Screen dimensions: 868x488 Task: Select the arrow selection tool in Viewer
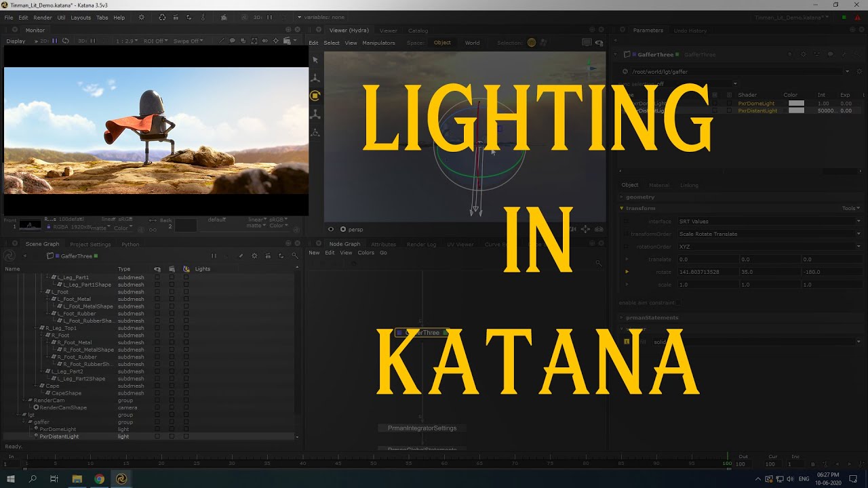coord(315,60)
